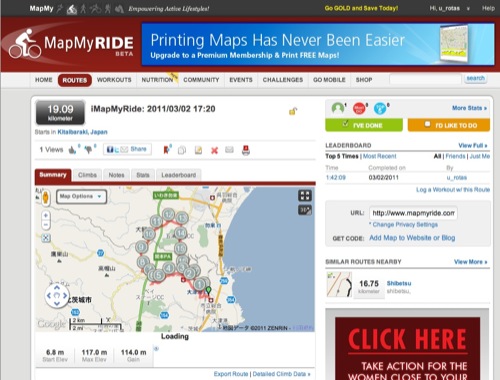
Task: Open the leaderboard View Full link
Action: [x=473, y=145]
